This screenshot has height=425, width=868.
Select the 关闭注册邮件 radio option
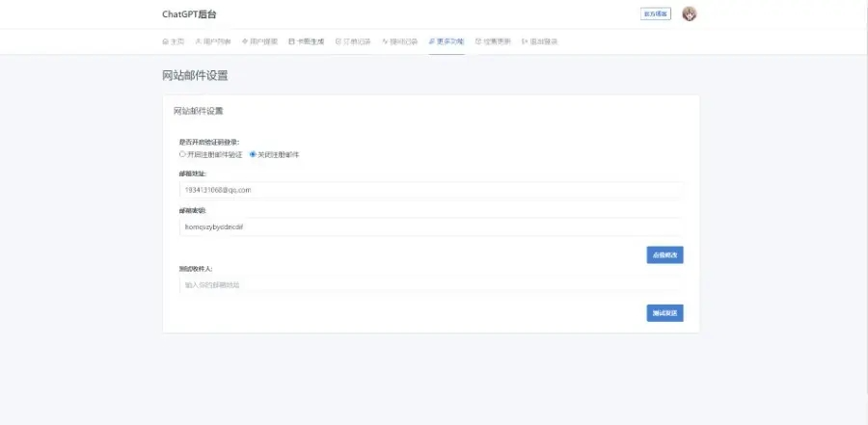pyautogui.click(x=253, y=154)
